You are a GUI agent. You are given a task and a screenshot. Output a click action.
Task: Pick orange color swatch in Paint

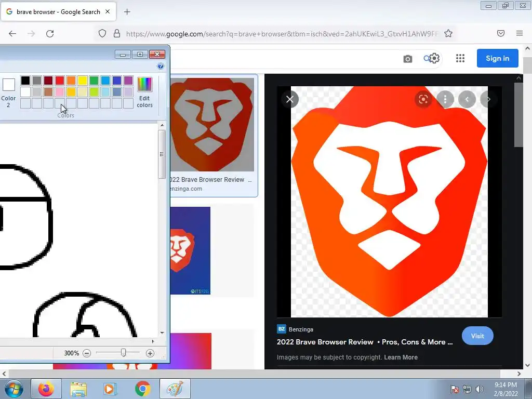tap(71, 81)
